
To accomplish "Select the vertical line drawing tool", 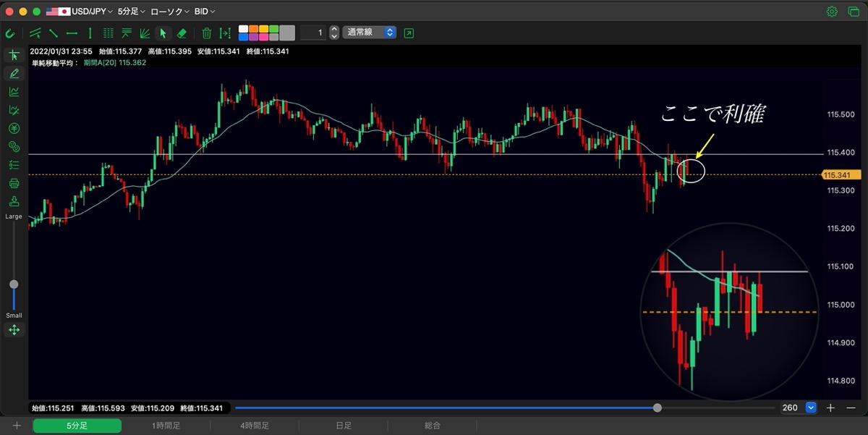I will [90, 33].
